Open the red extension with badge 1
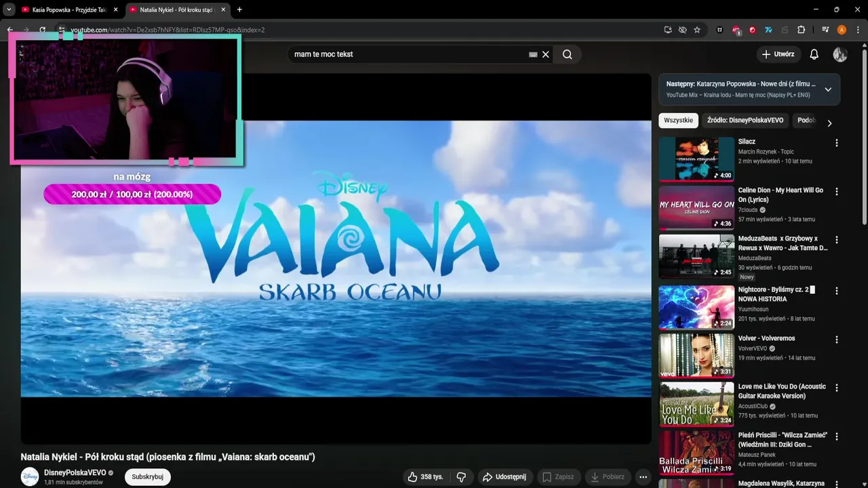This screenshot has height=488, width=868. point(736,30)
